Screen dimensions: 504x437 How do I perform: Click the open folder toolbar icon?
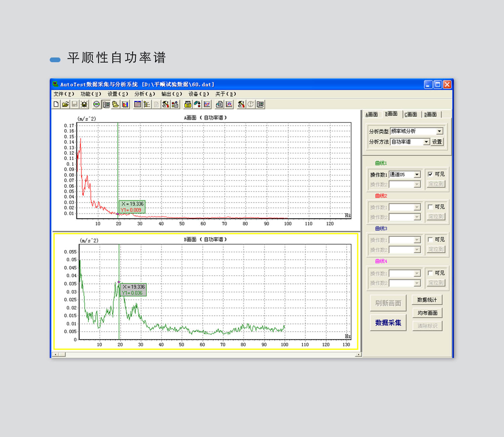65,104
